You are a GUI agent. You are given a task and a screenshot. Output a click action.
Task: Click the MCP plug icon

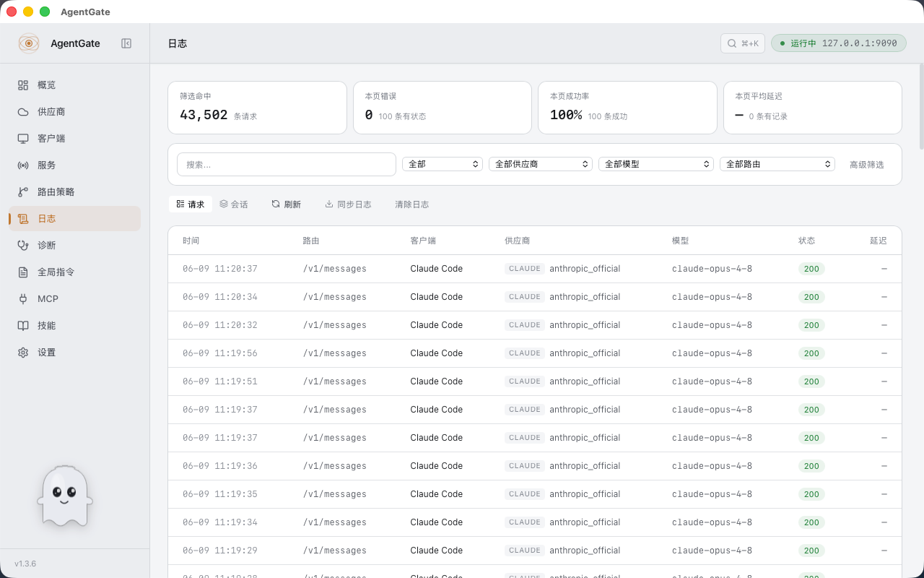23,299
